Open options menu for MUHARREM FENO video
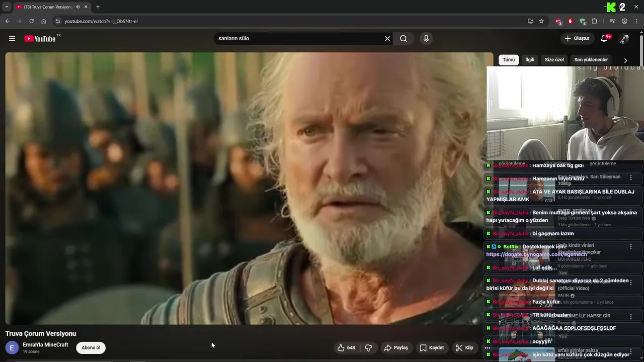644x362 pixels. tap(630, 246)
